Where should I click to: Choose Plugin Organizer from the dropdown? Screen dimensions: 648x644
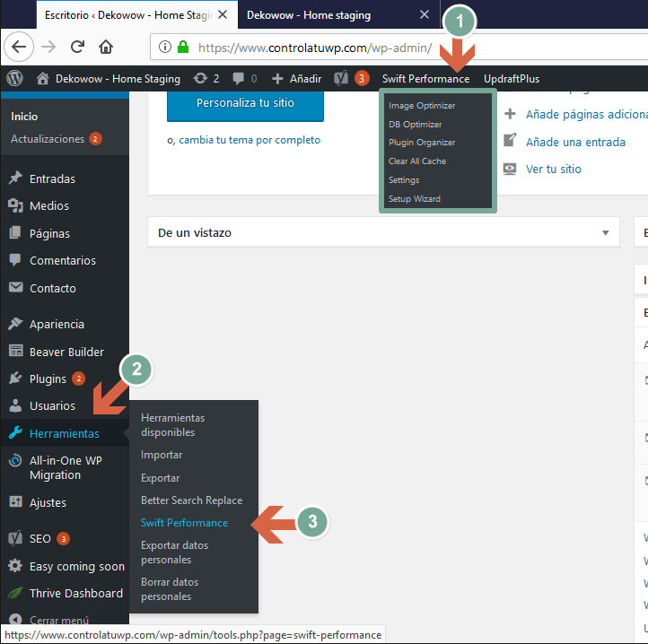(x=422, y=142)
